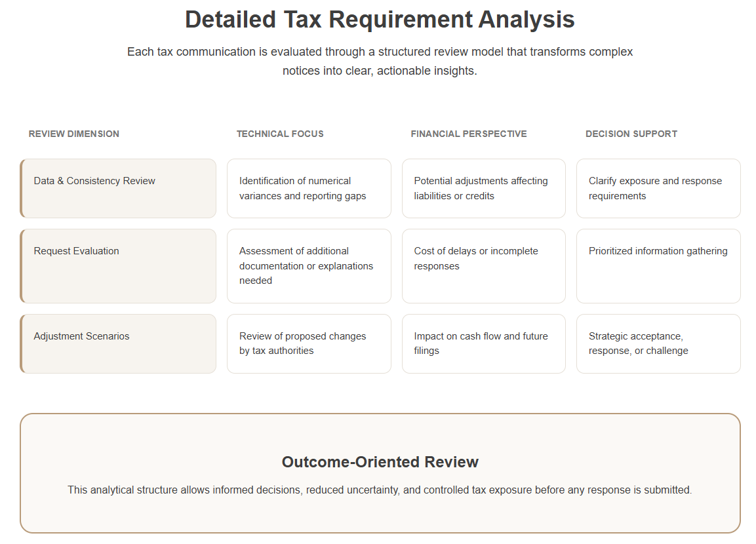Select the clarify exposure and response requirements cell
This screenshot has height=544, width=756.
[658, 188]
